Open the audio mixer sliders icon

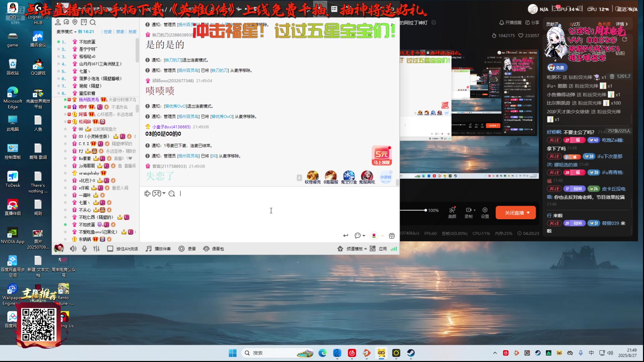(x=97, y=249)
